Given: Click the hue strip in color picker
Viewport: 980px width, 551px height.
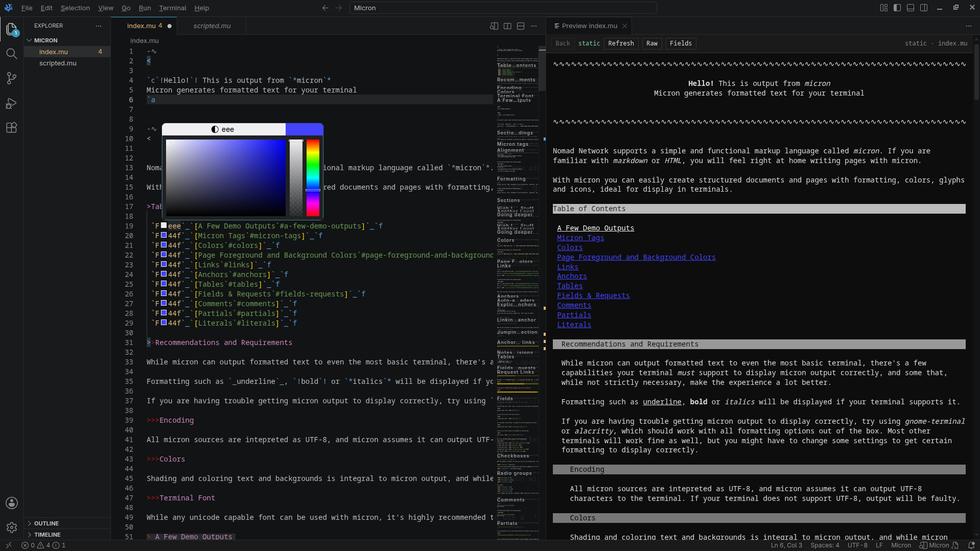Looking at the screenshot, I should click(x=313, y=177).
